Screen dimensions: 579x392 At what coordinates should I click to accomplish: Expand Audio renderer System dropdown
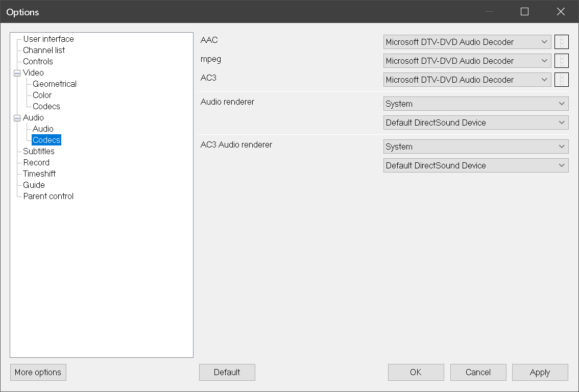475,104
